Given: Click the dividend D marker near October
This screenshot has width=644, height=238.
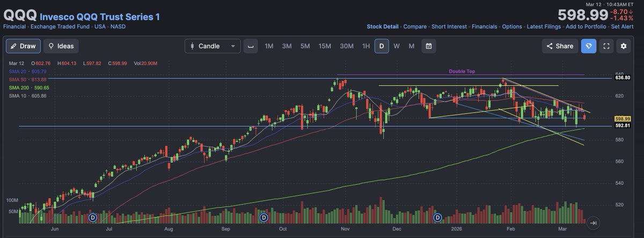Looking at the screenshot, I should pyautogui.click(x=264, y=218).
